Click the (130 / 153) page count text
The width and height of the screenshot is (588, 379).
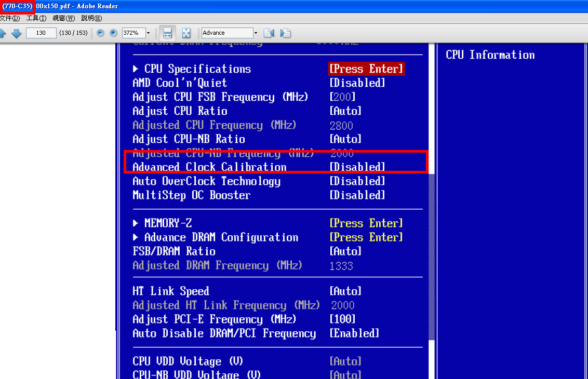click(74, 33)
